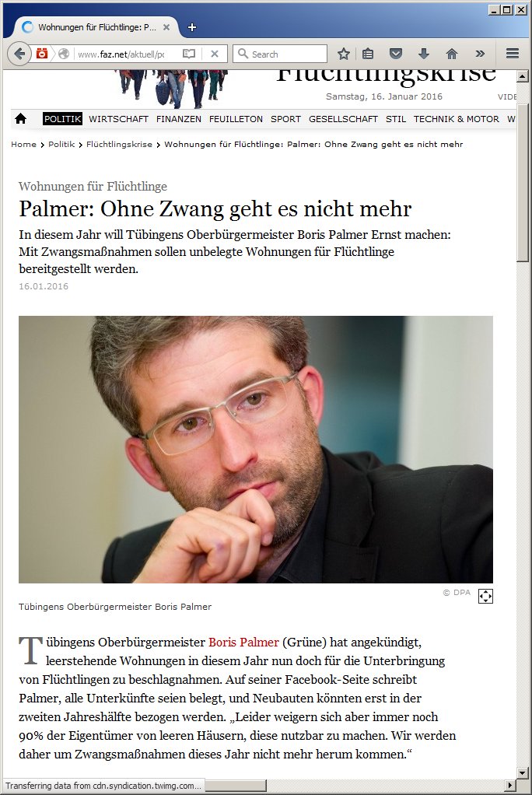Open the WIRTSCHAFT section
This screenshot has width=532, height=795.
point(119,119)
